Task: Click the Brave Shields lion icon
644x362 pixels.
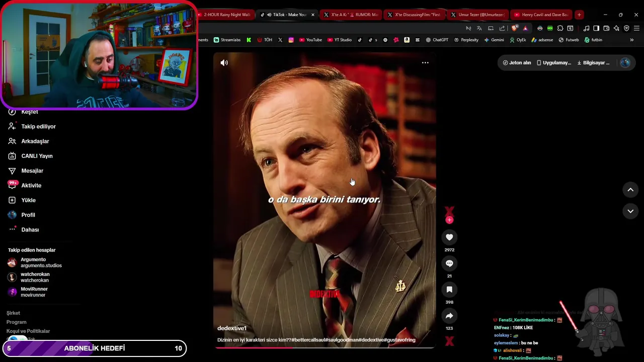Action: [x=514, y=28]
